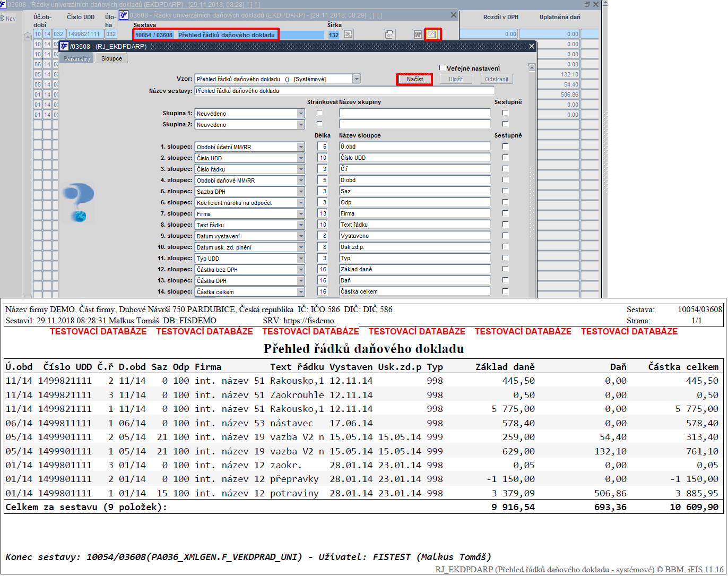Restore the main window via title bar icon
728x576 pixels.
(587, 4)
